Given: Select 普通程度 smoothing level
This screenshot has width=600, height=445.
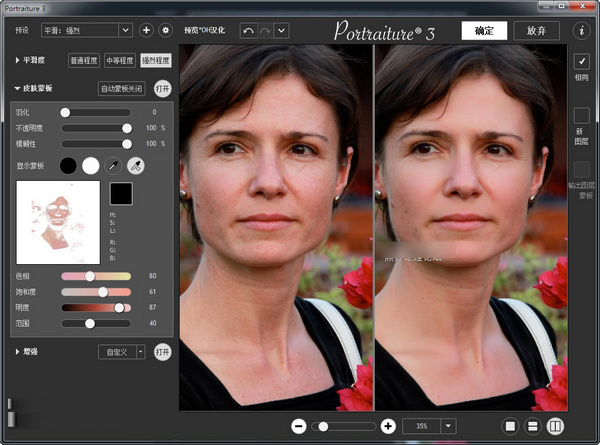Looking at the screenshot, I should (85, 60).
